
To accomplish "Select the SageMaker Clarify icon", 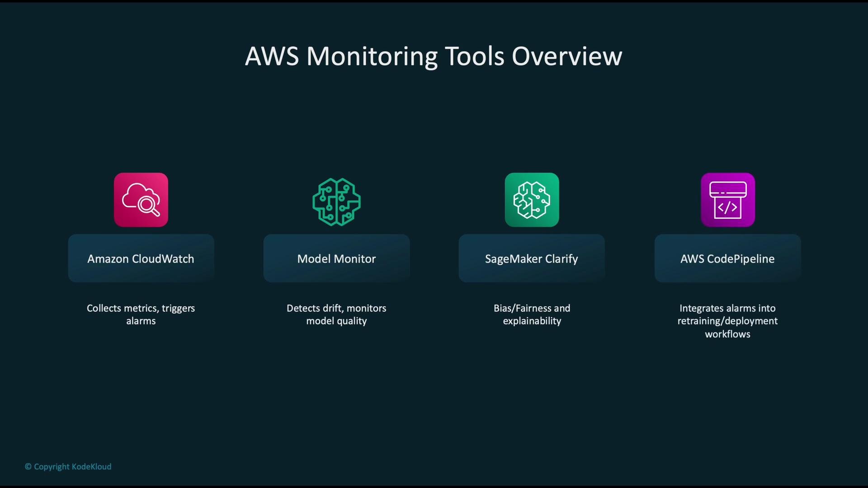I will 532,200.
